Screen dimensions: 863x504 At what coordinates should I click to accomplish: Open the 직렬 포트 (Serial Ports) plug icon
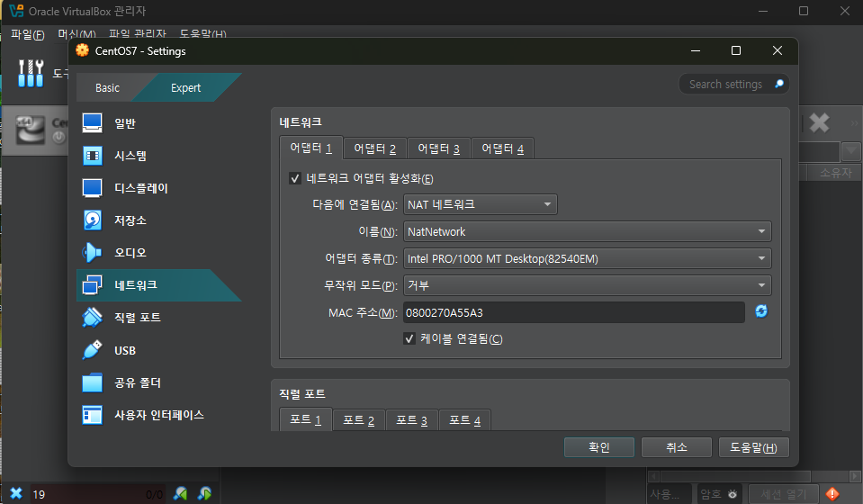point(92,318)
